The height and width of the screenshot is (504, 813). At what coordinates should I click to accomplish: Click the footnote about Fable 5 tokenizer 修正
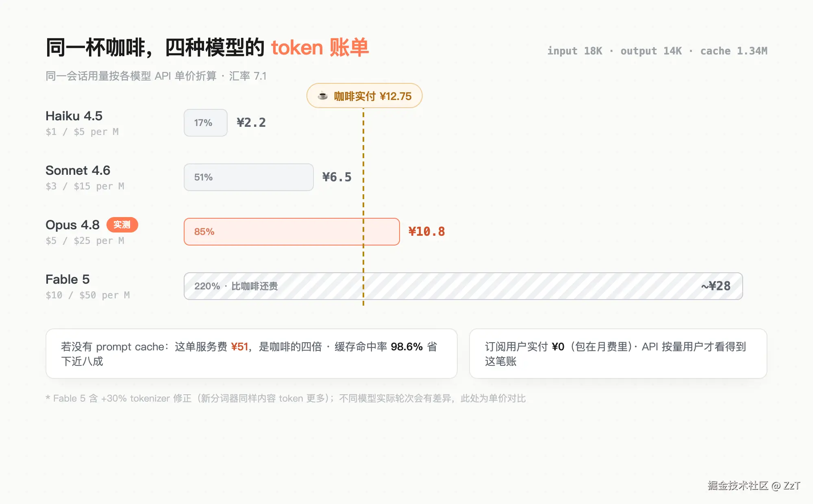pyautogui.click(x=286, y=398)
